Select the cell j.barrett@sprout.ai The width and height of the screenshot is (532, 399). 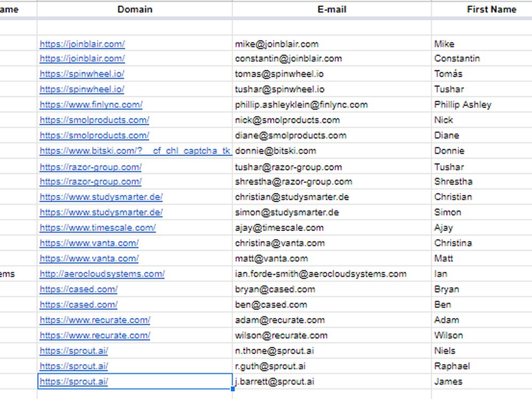click(332, 382)
